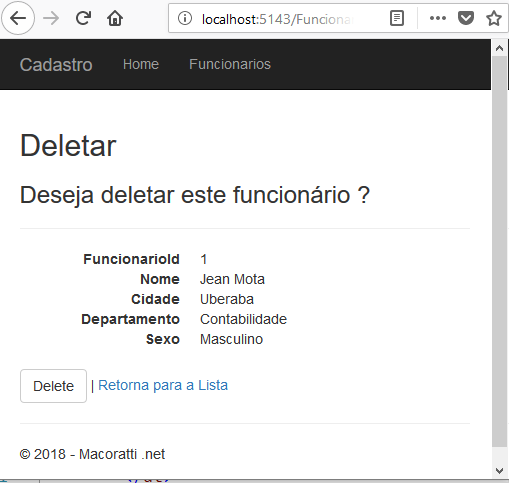
Task: Click the Sexo field label
Action: [x=163, y=339]
